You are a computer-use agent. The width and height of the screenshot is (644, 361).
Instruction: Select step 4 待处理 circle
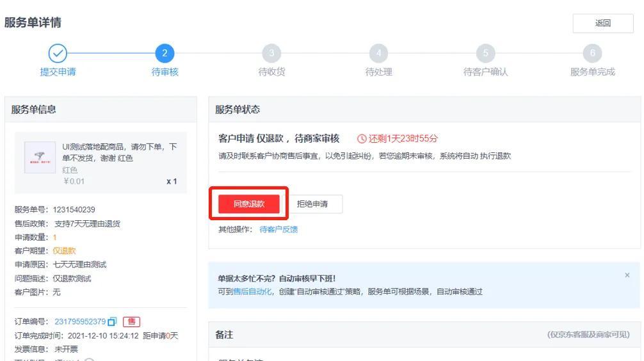point(379,53)
